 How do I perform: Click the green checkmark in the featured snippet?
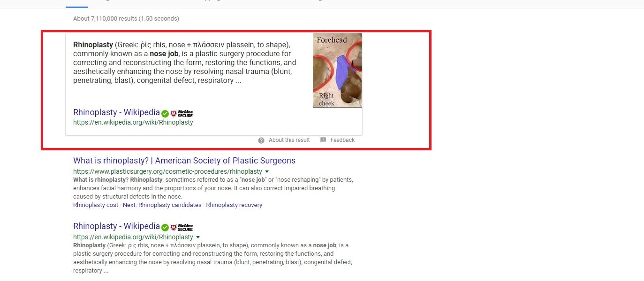click(165, 114)
